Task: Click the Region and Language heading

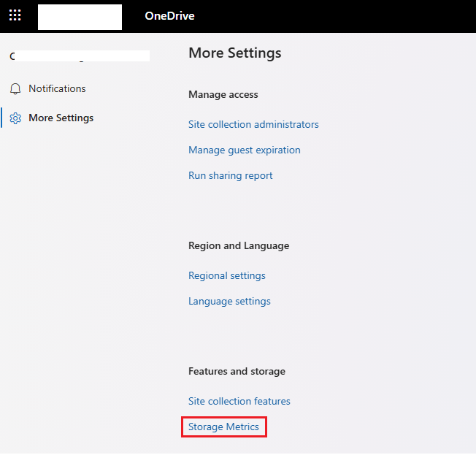Action: pyautogui.click(x=238, y=245)
